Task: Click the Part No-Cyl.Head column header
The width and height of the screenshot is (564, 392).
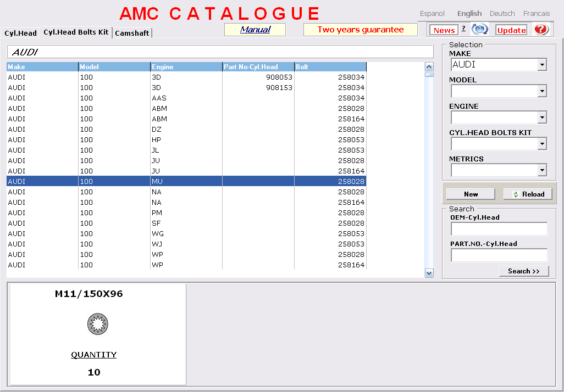Action: [258, 67]
